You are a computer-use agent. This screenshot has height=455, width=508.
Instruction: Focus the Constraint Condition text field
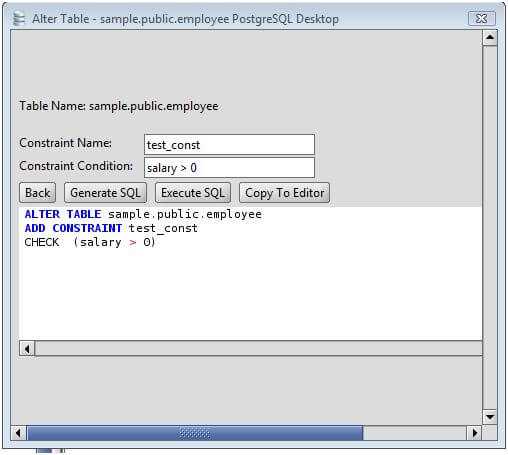[229, 168]
